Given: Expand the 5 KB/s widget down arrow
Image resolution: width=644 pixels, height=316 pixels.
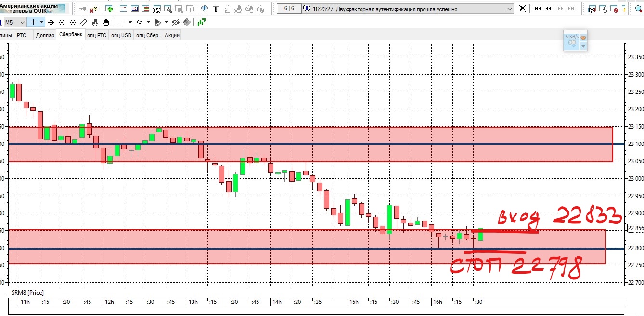Looking at the screenshot, I should (583, 46).
